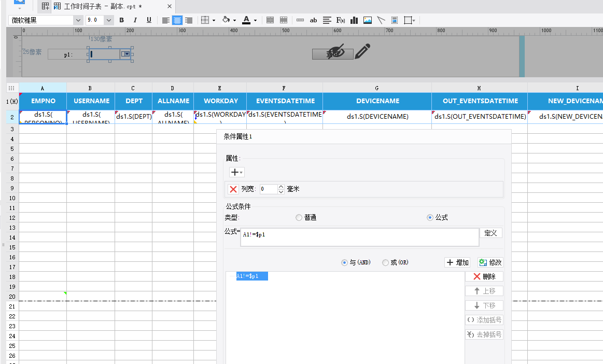The image size is (603, 364).
Task: Click the 增加 add condition button
Action: 457,262
